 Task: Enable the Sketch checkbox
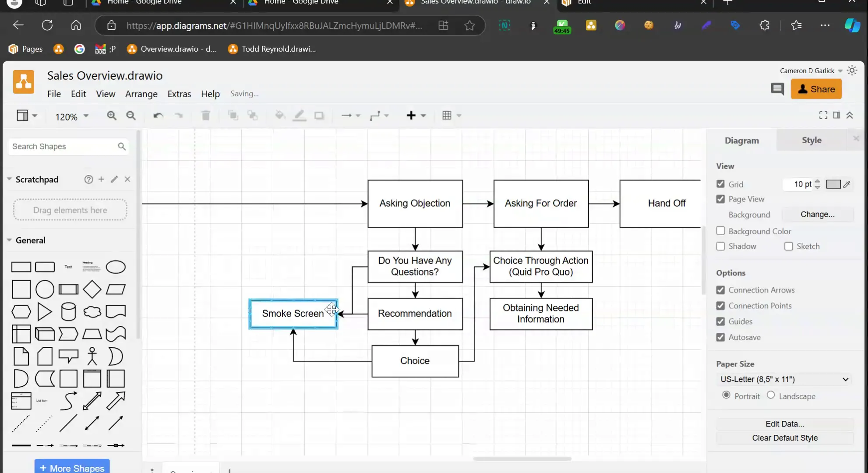(x=789, y=246)
